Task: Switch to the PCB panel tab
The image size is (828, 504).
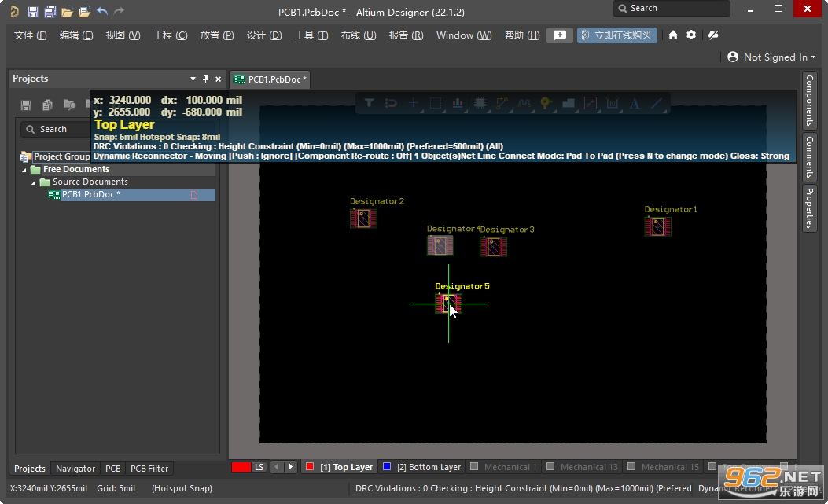Action: click(x=113, y=469)
